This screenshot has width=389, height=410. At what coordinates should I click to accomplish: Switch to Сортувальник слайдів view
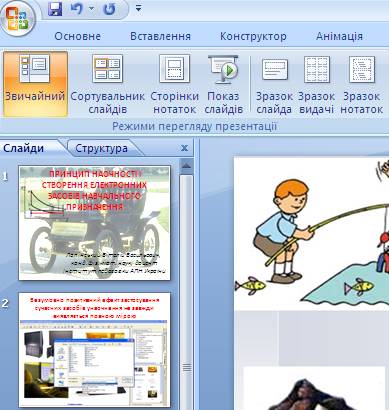pyautogui.click(x=107, y=84)
